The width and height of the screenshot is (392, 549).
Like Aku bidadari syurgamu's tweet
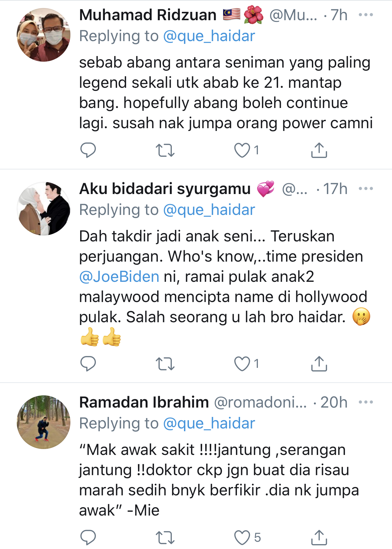242,364
